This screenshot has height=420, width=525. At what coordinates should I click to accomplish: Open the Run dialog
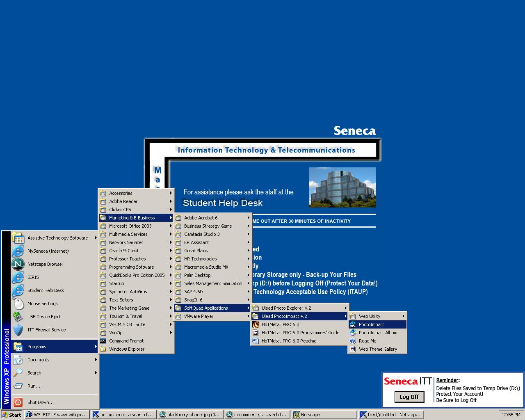coord(55,386)
